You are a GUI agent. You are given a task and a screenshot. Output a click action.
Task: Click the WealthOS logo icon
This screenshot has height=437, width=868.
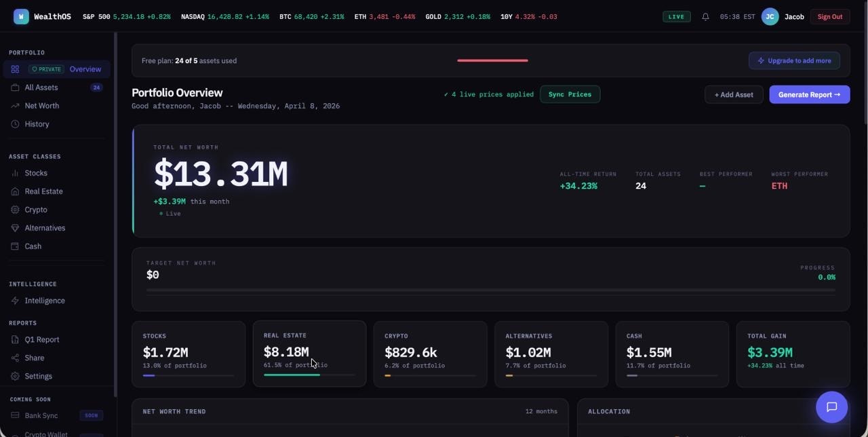21,17
